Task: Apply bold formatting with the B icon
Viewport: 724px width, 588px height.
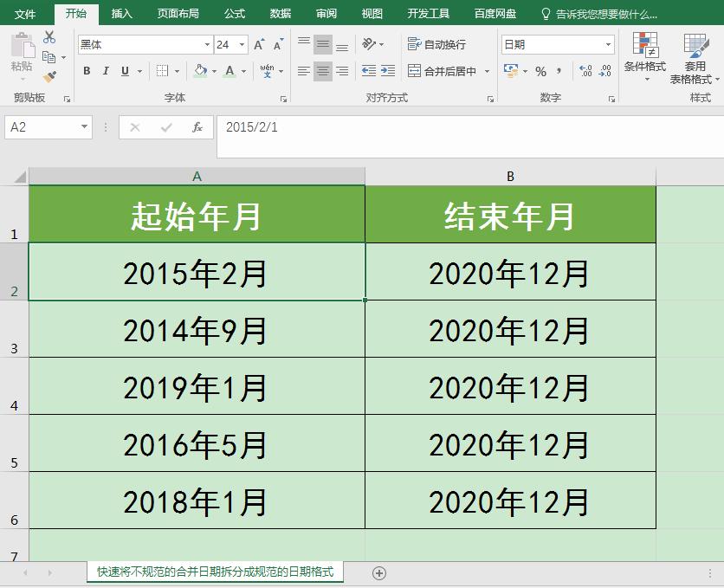Action: (87, 71)
